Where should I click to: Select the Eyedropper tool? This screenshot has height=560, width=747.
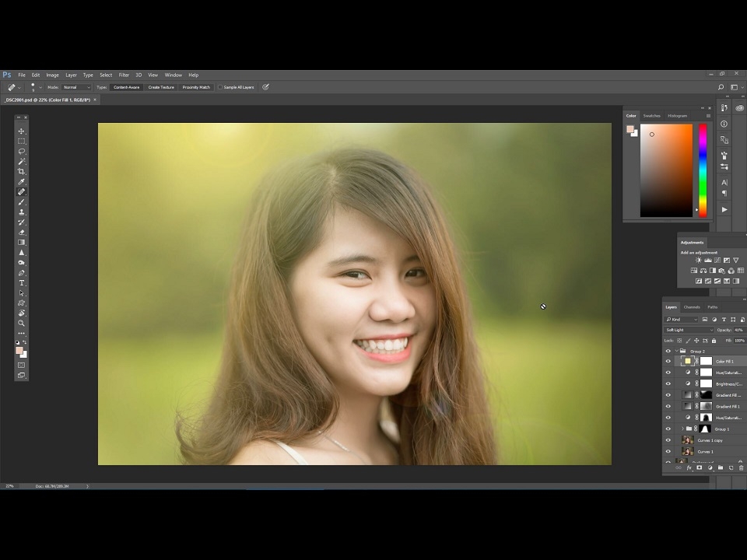click(22, 182)
